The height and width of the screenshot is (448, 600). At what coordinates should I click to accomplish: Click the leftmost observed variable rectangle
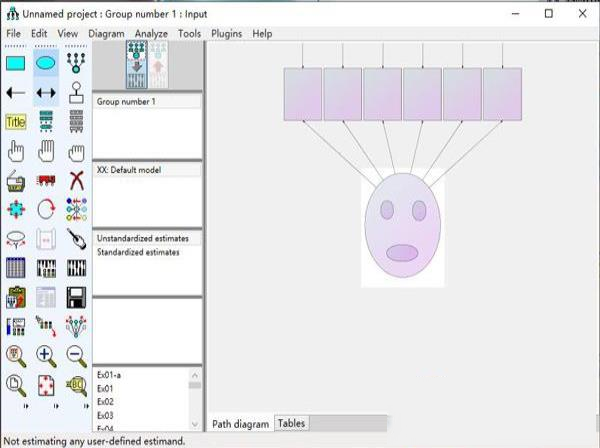coord(303,94)
